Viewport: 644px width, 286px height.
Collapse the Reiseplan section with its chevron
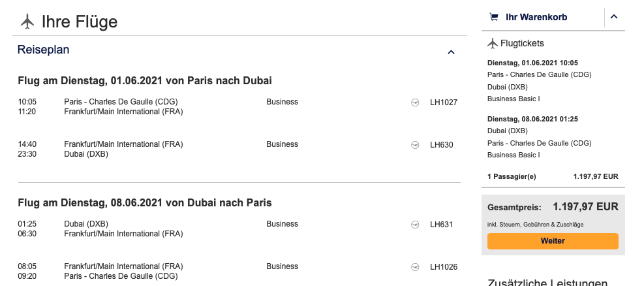tap(451, 52)
